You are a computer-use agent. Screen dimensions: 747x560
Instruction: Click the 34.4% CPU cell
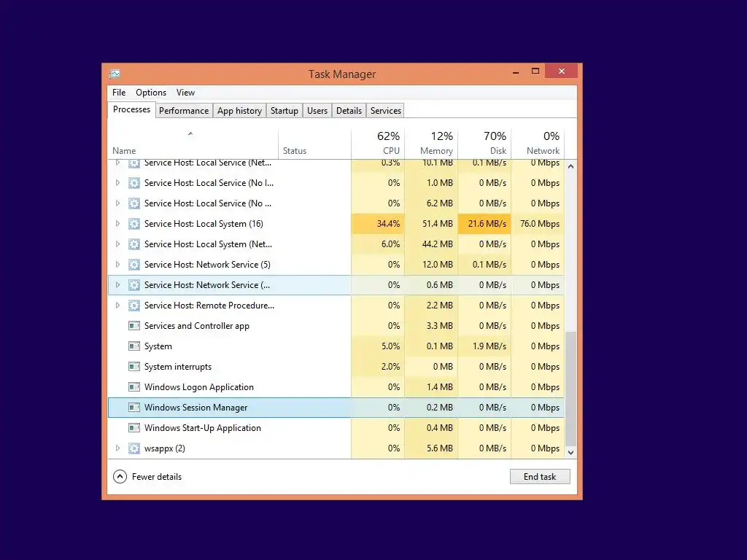[378, 224]
